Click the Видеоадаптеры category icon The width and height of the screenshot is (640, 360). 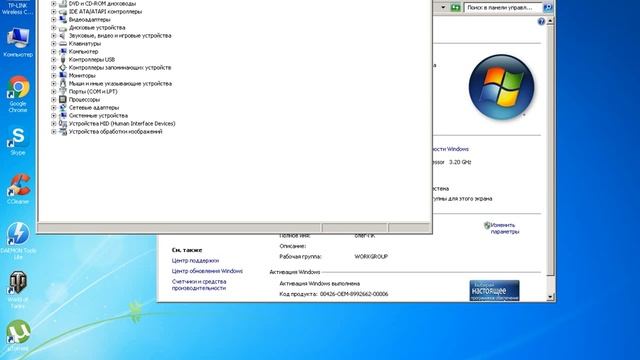click(x=63, y=20)
